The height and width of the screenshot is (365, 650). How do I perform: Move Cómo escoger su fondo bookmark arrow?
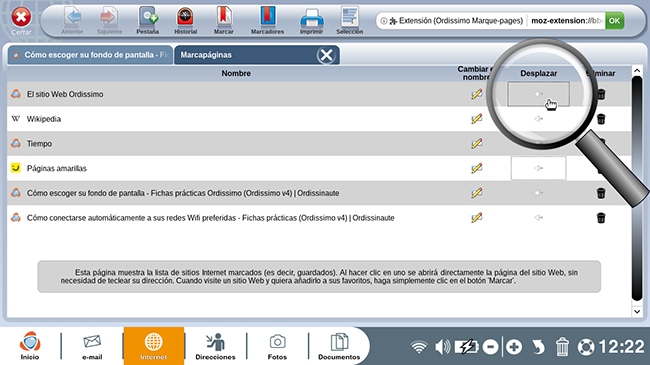538,193
